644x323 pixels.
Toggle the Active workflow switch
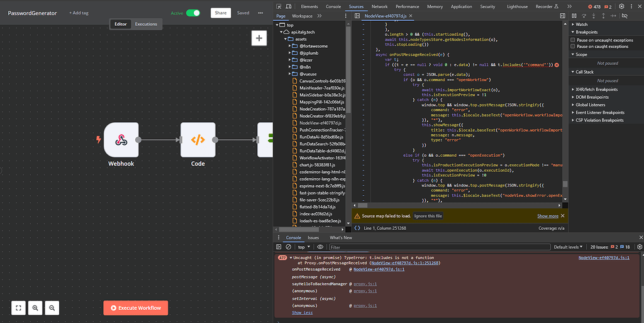pyautogui.click(x=192, y=13)
